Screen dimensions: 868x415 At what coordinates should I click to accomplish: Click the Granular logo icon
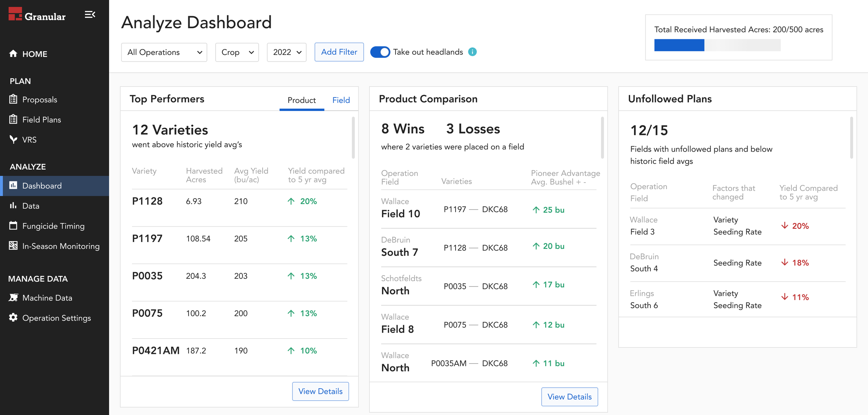pyautogui.click(x=15, y=14)
